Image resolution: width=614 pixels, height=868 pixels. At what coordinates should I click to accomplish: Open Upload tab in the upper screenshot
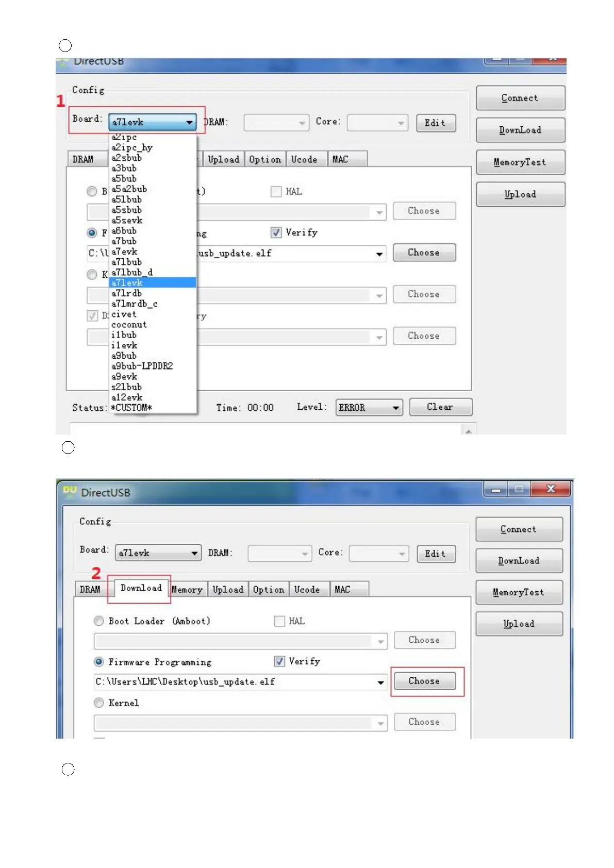click(224, 159)
